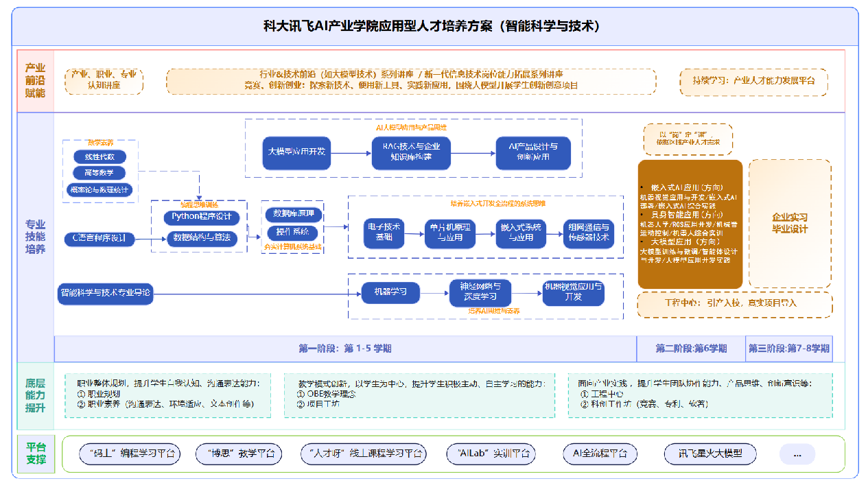Image resolution: width=868 pixels, height=481 pixels.
Task: Click the 数学素养 group label
Action: [100, 143]
